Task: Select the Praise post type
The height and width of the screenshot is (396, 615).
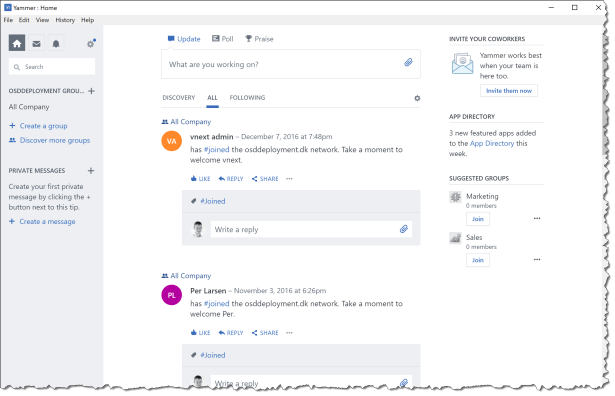Action: (x=259, y=39)
